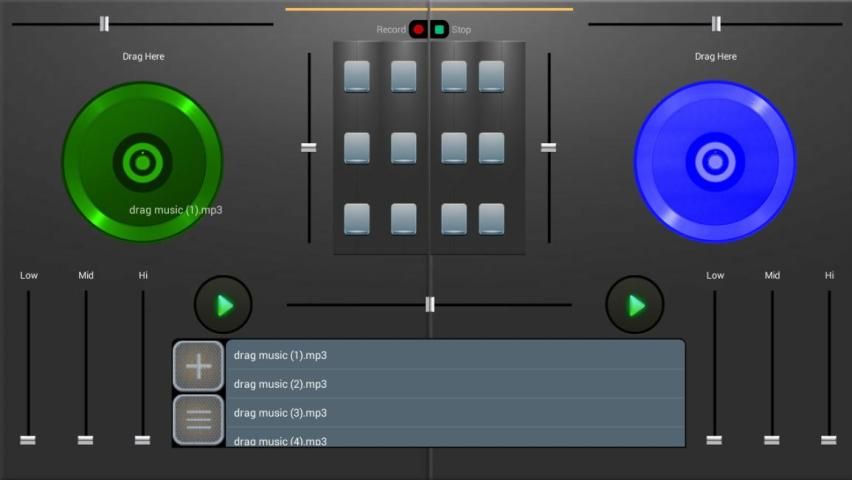Hit the bottom-left sample pad
The width and height of the screenshot is (852, 480).
(357, 219)
